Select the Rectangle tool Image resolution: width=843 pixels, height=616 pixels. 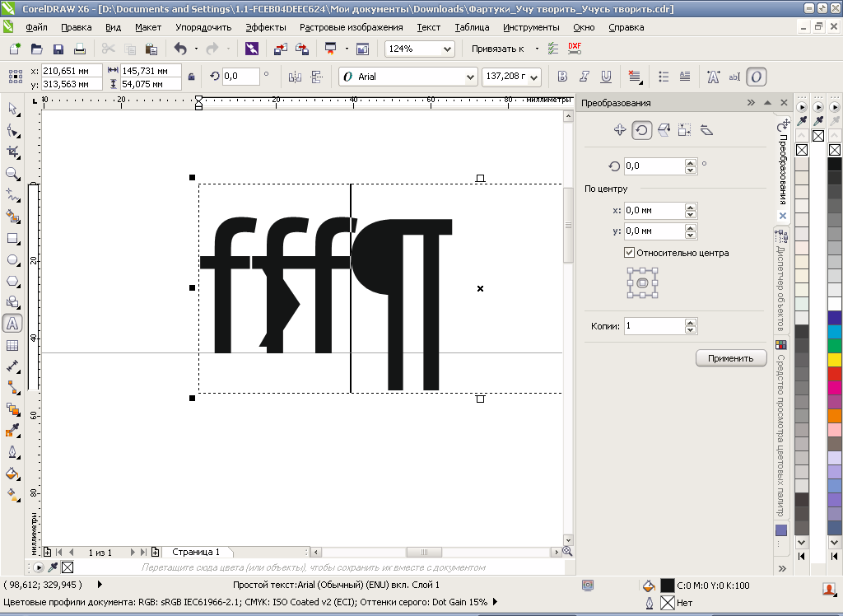pyautogui.click(x=12, y=239)
